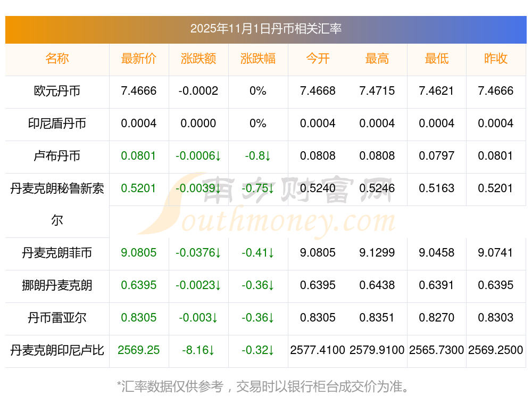Open the 印尼盾丹币 row name
The height and width of the screenshot is (403, 532).
click(x=57, y=124)
